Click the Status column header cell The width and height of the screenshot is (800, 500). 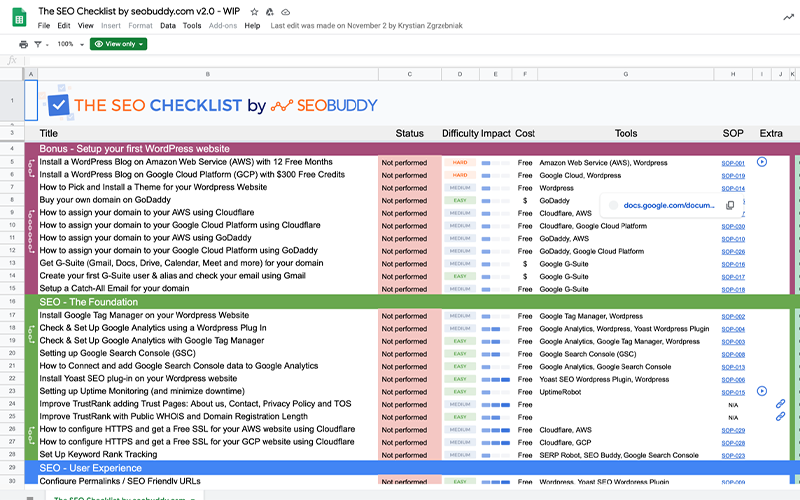click(x=410, y=133)
